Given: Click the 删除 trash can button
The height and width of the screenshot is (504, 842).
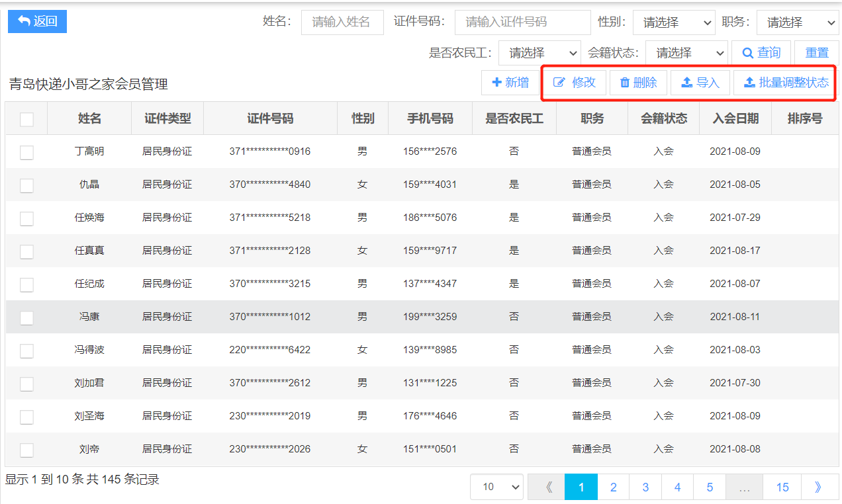Looking at the screenshot, I should [x=638, y=83].
